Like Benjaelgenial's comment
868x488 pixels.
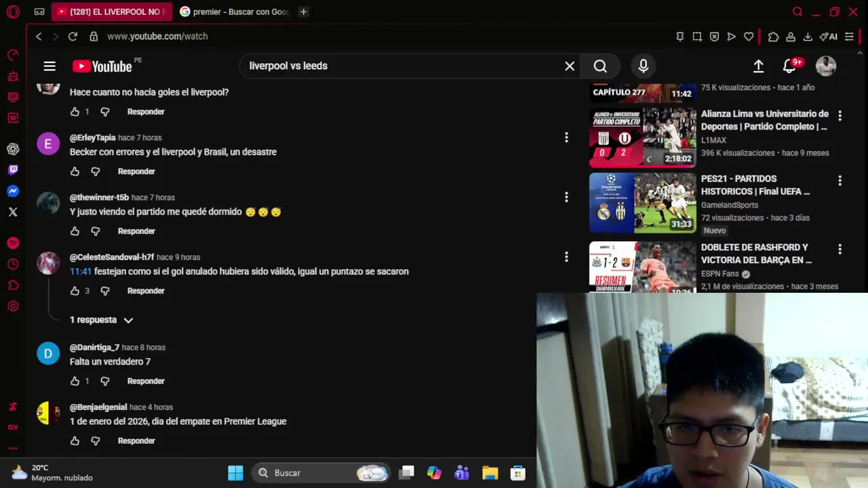(x=75, y=441)
